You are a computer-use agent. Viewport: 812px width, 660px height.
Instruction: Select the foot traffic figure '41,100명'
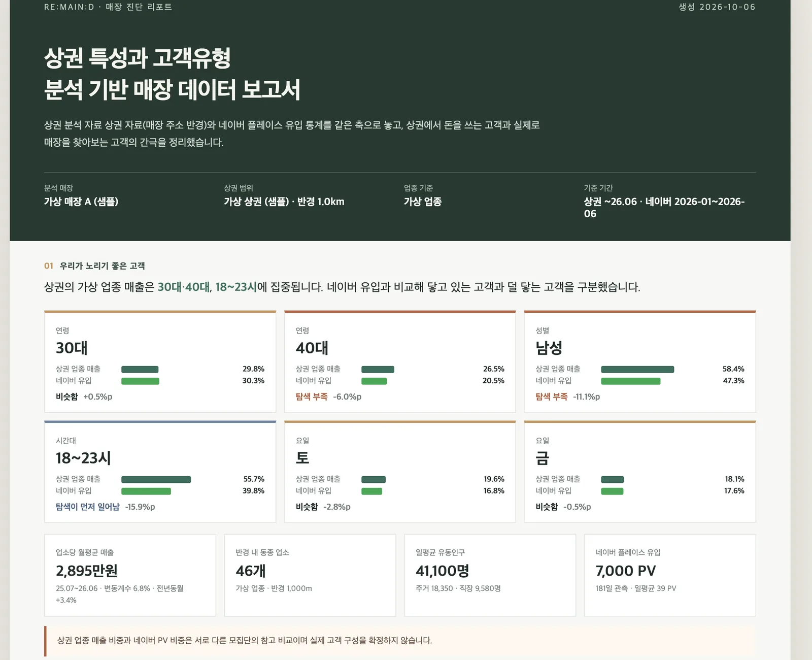click(443, 571)
